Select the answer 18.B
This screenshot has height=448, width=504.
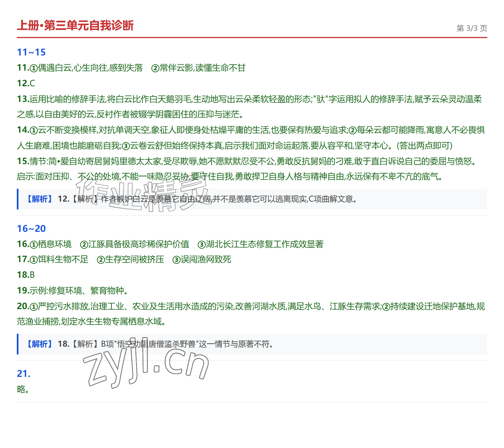click(26, 275)
